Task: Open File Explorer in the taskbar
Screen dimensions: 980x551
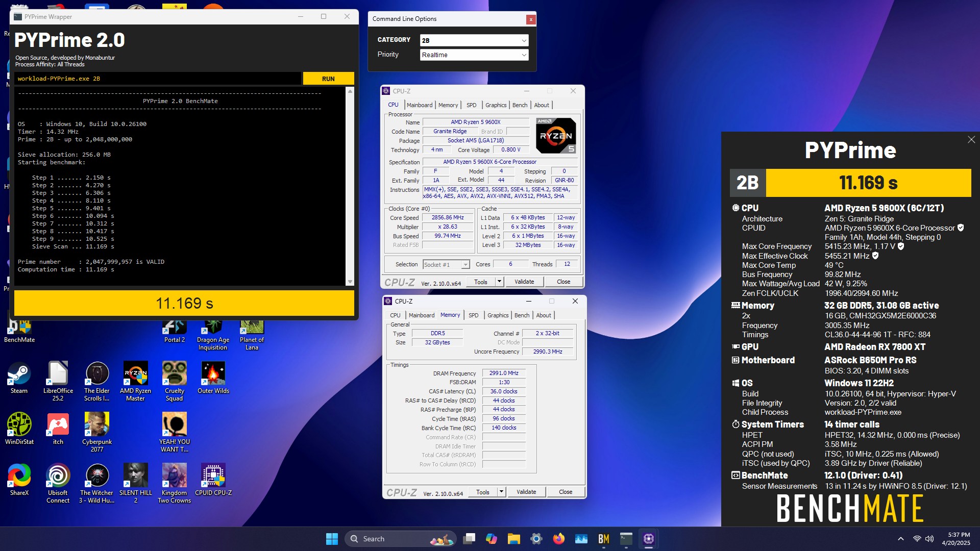Action: (x=514, y=539)
